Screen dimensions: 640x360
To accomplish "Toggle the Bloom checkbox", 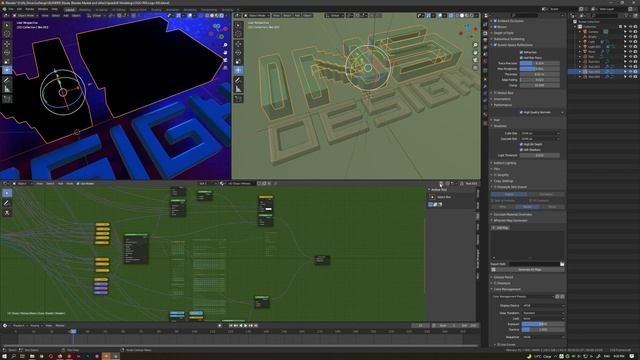I will 496,27.
